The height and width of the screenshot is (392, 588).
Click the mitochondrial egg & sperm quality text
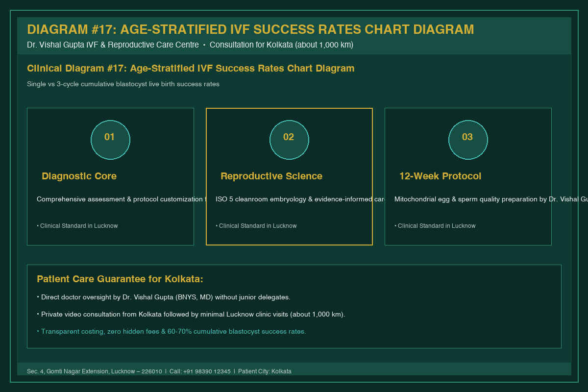tap(491, 199)
